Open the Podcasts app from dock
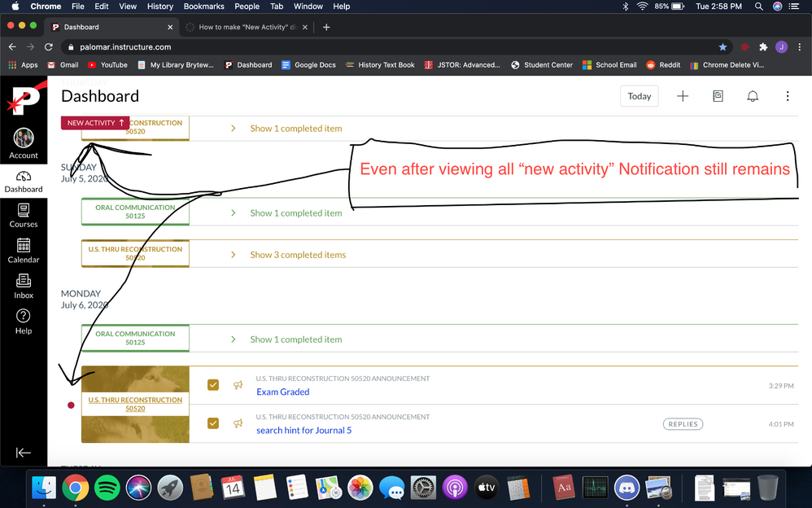 pos(455,488)
